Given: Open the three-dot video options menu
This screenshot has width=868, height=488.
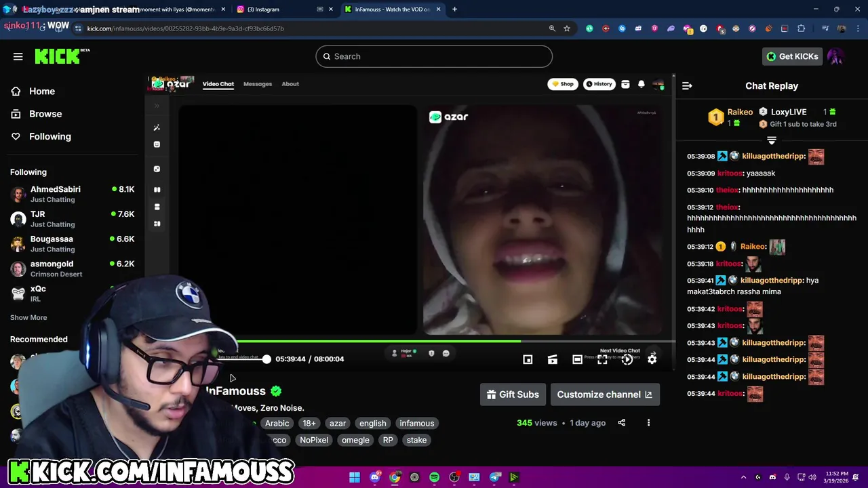Looking at the screenshot, I should pos(648,423).
